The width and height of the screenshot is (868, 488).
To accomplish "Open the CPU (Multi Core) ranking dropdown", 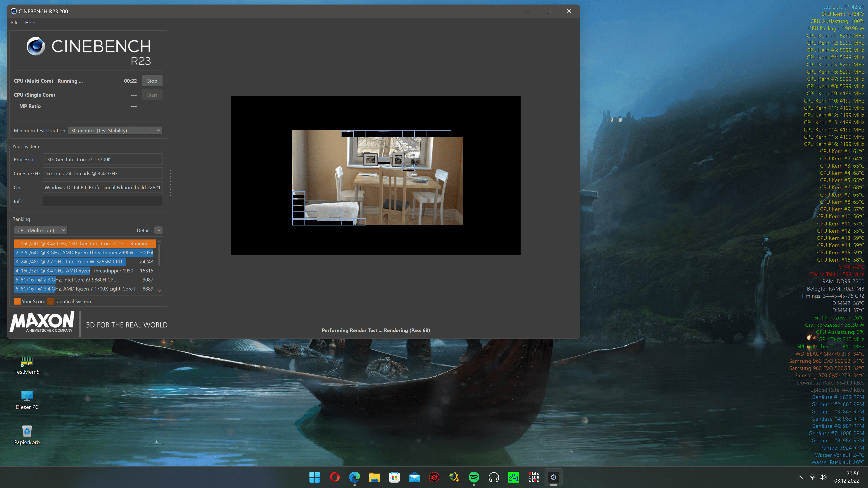I will pyautogui.click(x=40, y=230).
